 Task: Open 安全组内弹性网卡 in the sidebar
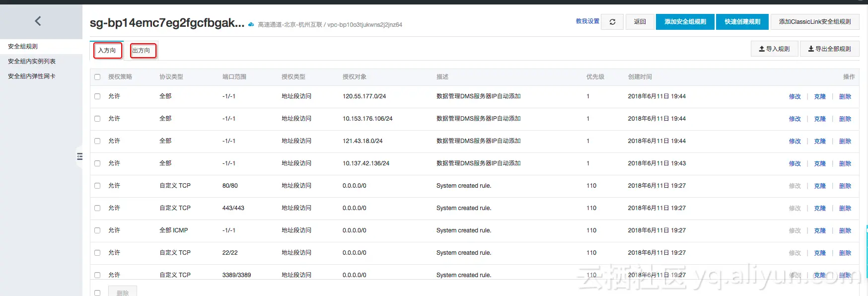tap(32, 76)
